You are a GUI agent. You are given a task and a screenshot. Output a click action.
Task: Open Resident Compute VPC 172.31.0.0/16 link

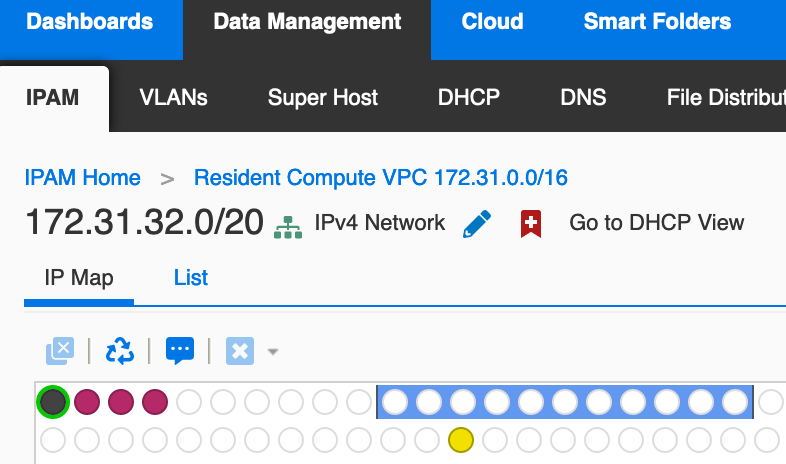[381, 178]
